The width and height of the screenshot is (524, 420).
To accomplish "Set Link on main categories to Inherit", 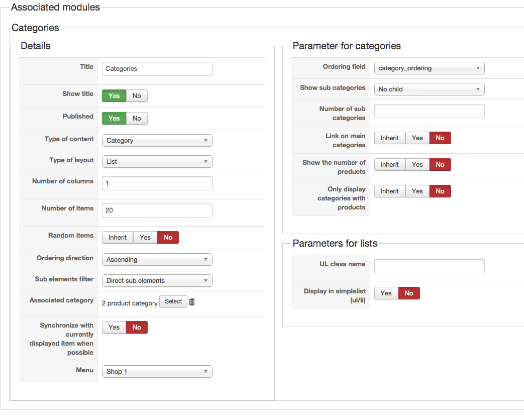I will click(389, 138).
